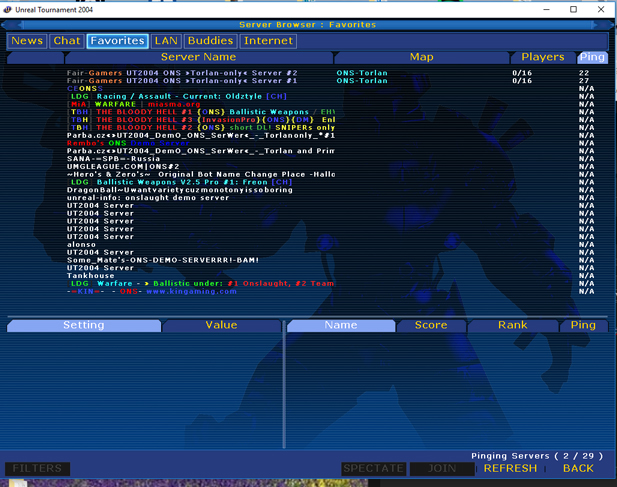
Task: Click the SPECTATE button
Action: click(373, 468)
